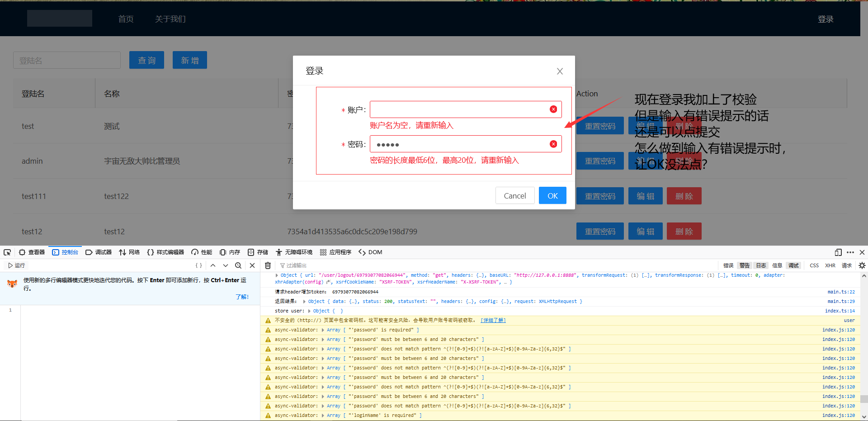Toggle the XHR filter
Screen dimensions: 868x421
pos(830,265)
